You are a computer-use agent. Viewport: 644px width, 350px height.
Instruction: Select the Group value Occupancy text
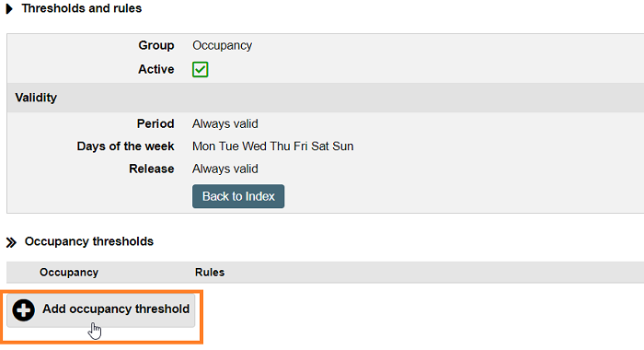coord(223,45)
